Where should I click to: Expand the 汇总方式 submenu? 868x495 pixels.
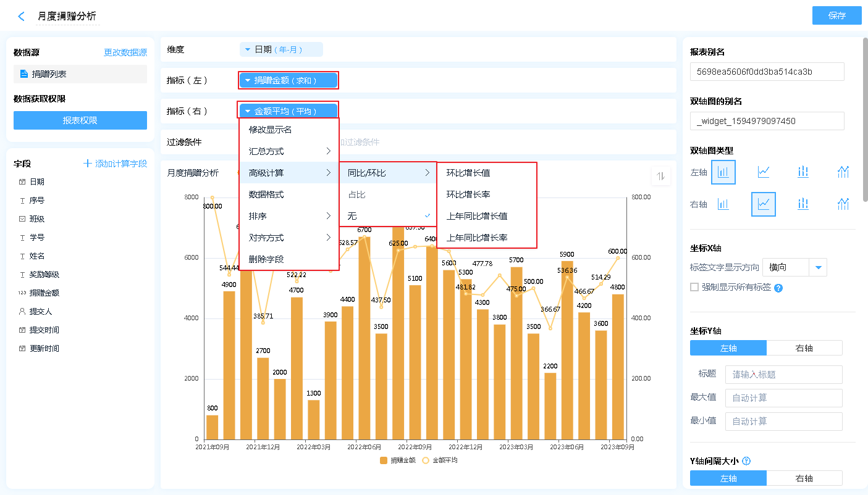click(x=289, y=151)
